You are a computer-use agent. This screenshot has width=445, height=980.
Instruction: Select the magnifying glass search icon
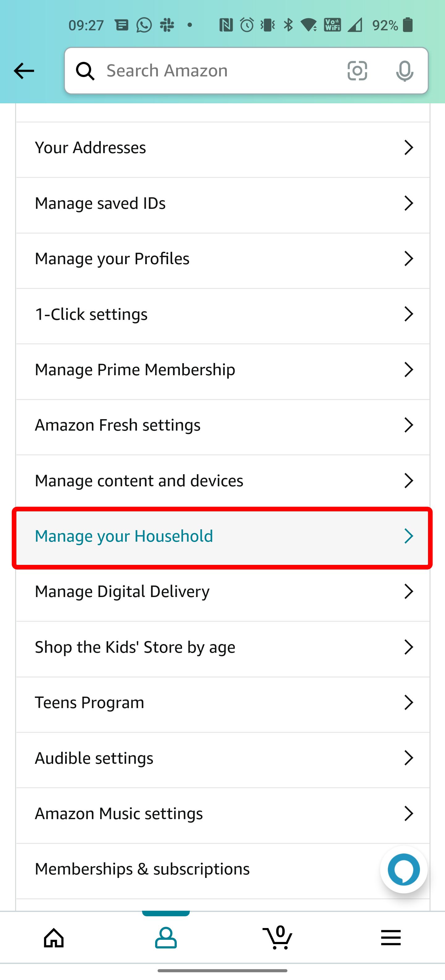85,71
